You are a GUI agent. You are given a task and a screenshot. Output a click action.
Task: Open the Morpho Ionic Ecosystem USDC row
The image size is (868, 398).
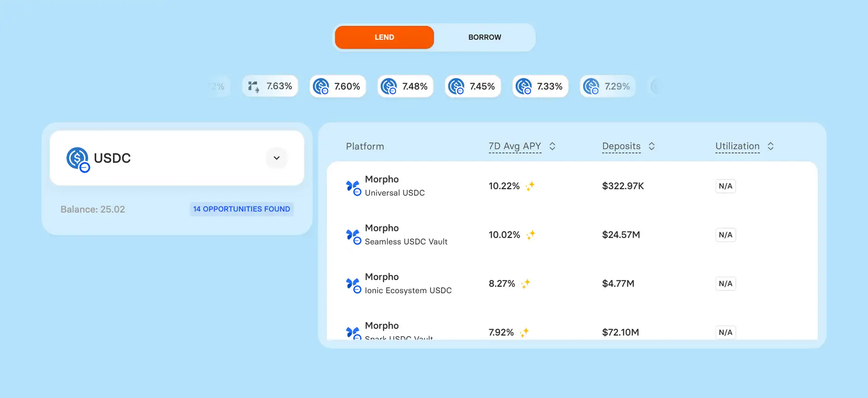tap(408, 284)
